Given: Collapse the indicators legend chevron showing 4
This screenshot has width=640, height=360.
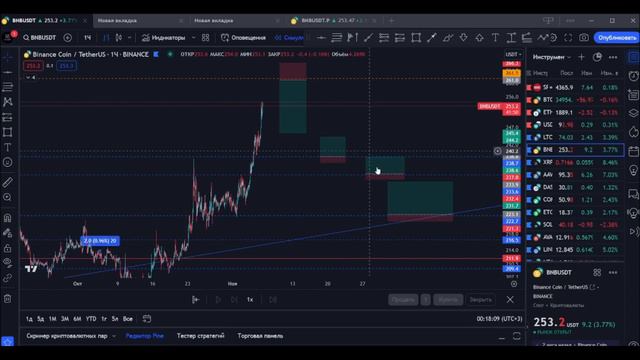Looking at the screenshot, I should 30,77.
